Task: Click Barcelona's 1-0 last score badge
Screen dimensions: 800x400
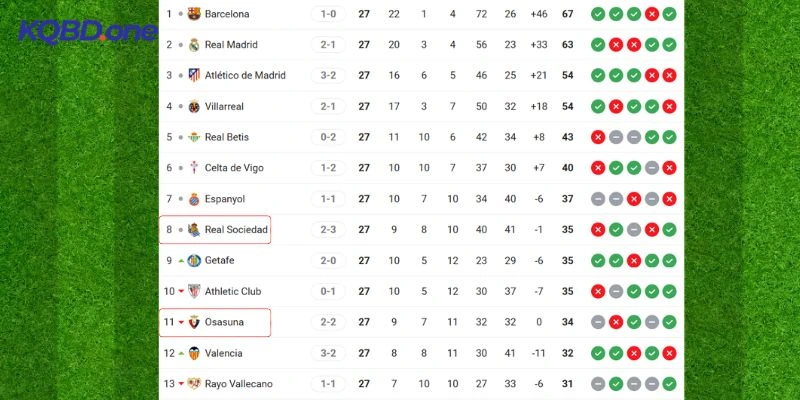Action: (328, 14)
